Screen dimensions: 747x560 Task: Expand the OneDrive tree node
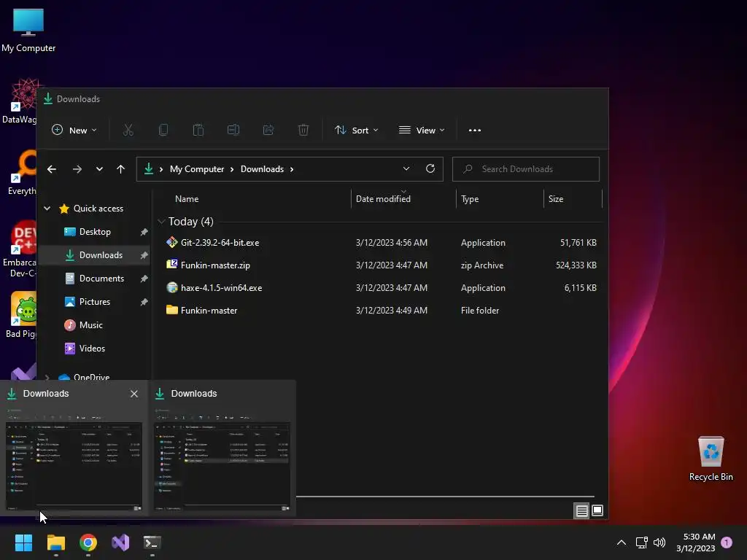coord(47,377)
